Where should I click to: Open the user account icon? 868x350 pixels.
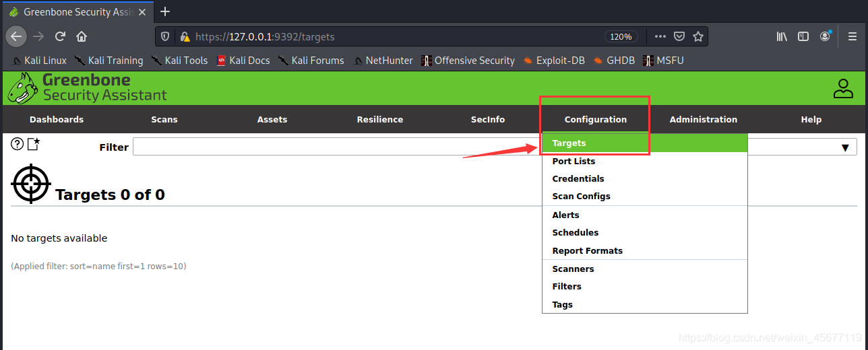tap(843, 88)
